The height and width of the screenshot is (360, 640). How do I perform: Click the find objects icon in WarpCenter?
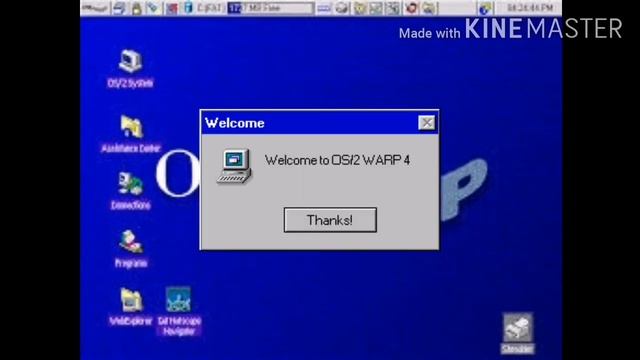pos(153,8)
